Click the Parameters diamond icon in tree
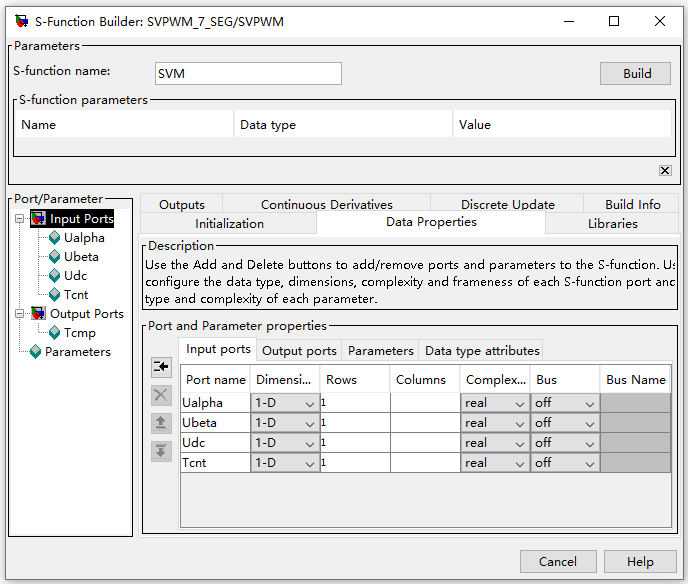Image resolution: width=688 pixels, height=584 pixels. point(36,352)
